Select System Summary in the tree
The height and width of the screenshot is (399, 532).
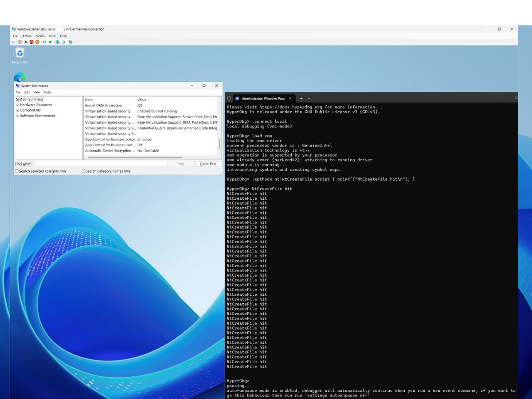point(30,100)
